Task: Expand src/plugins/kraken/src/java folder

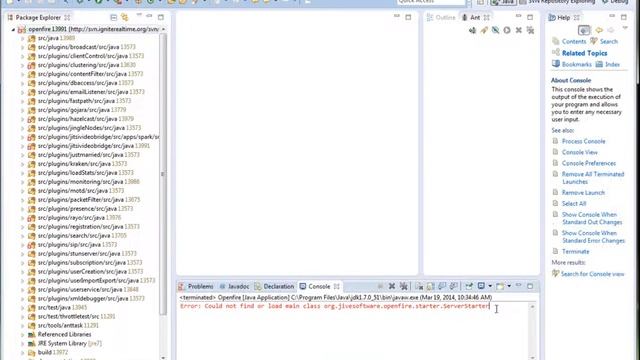Action: pyautogui.click(x=22, y=164)
